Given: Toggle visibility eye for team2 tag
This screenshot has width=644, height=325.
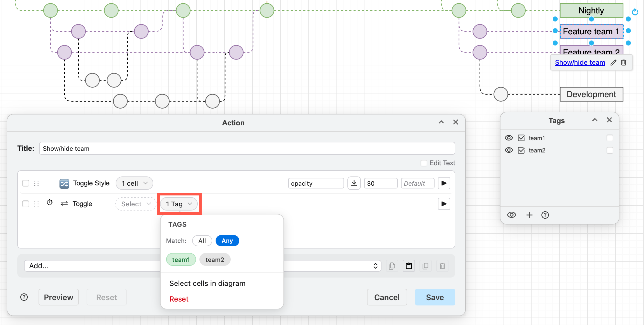Looking at the screenshot, I should [509, 150].
